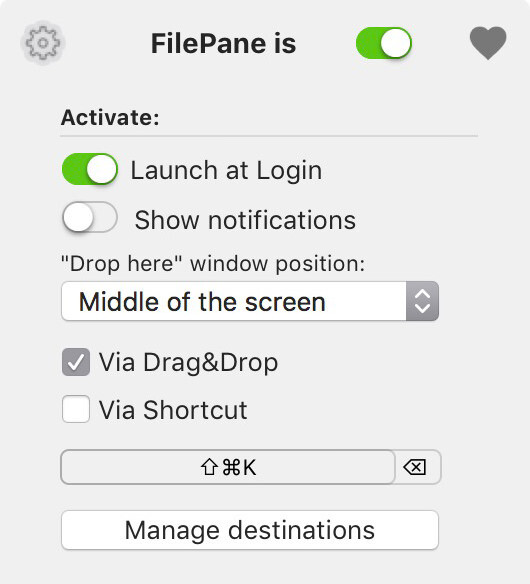The height and width of the screenshot is (584, 530).
Task: Check the Via Shortcut checkbox
Action: pos(76,409)
